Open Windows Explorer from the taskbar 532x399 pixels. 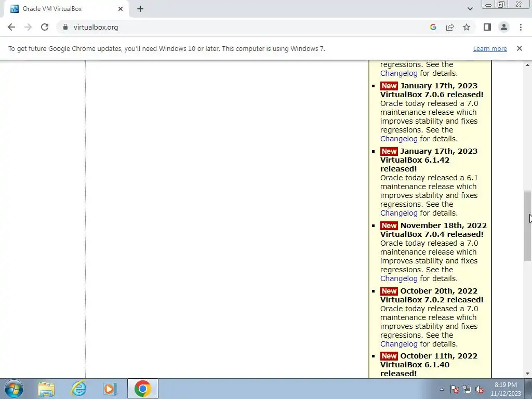point(46,389)
